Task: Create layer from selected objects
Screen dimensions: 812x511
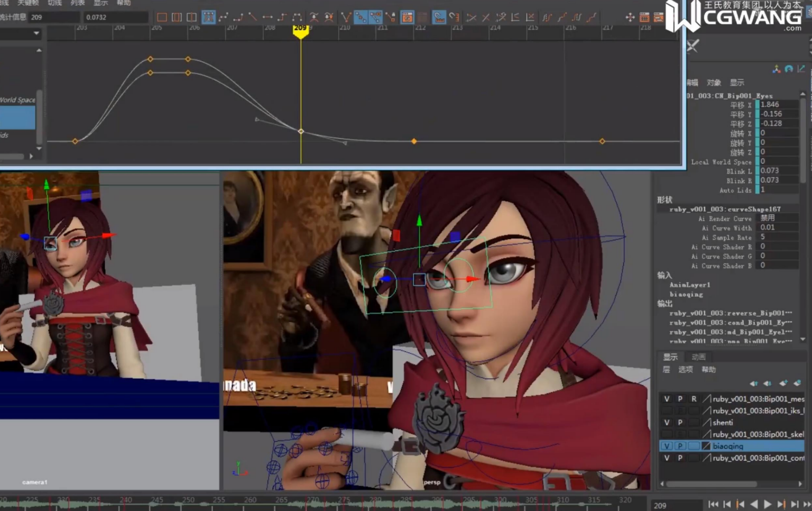Action: 797,383
